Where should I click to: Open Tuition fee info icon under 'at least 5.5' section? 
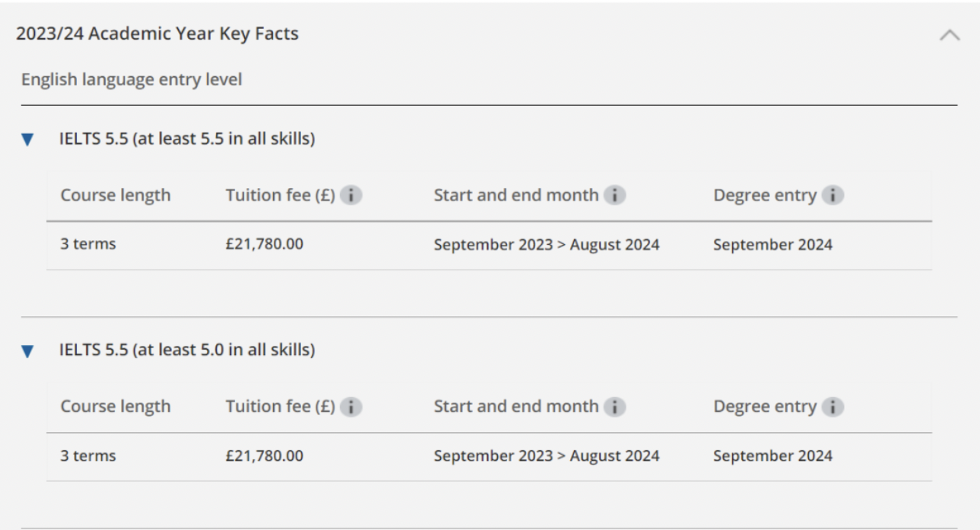tap(351, 195)
